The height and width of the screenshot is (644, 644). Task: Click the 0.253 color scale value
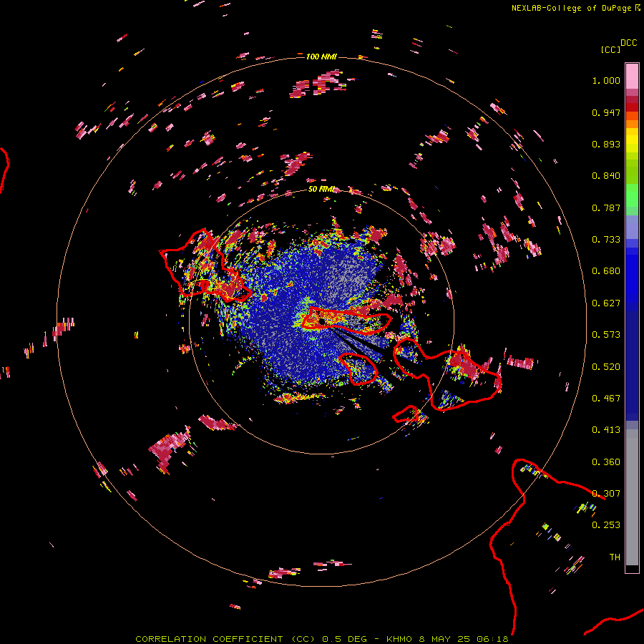(x=606, y=525)
